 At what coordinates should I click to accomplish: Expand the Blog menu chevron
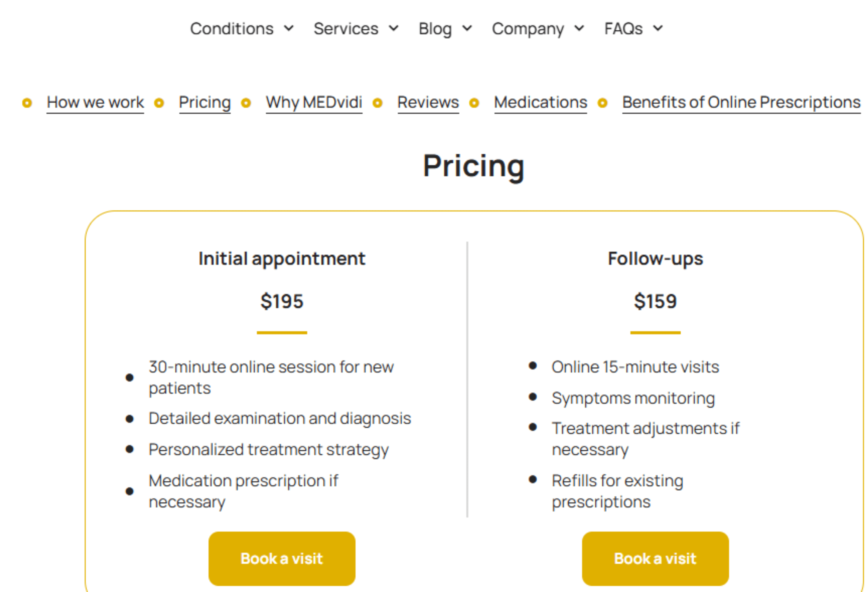click(x=467, y=28)
